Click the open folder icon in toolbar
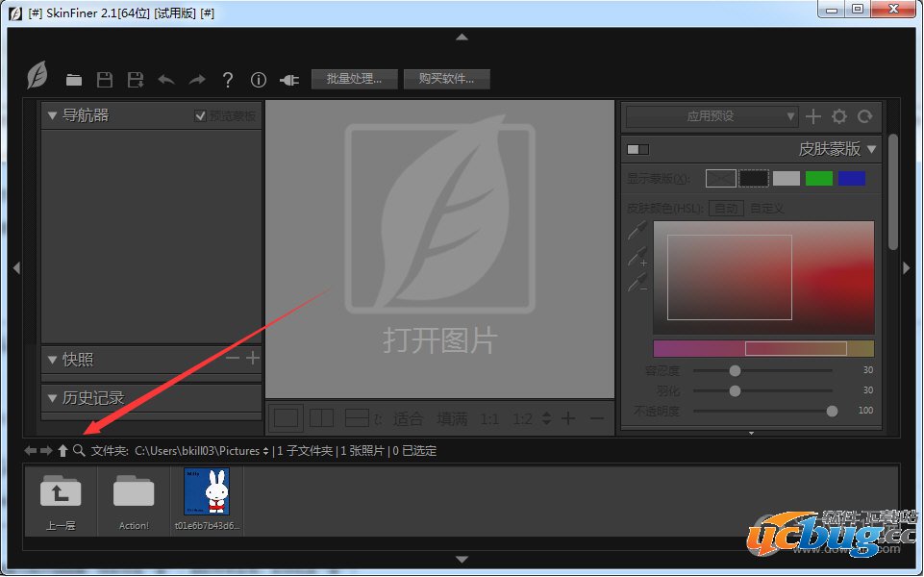The width and height of the screenshot is (924, 577). coord(74,80)
